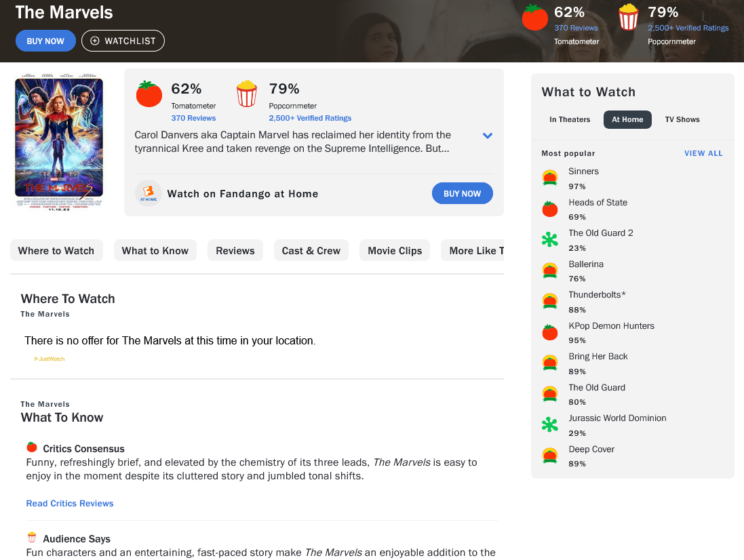Open View All most popular list
Viewport: 744px width, 560px height.
coord(703,153)
